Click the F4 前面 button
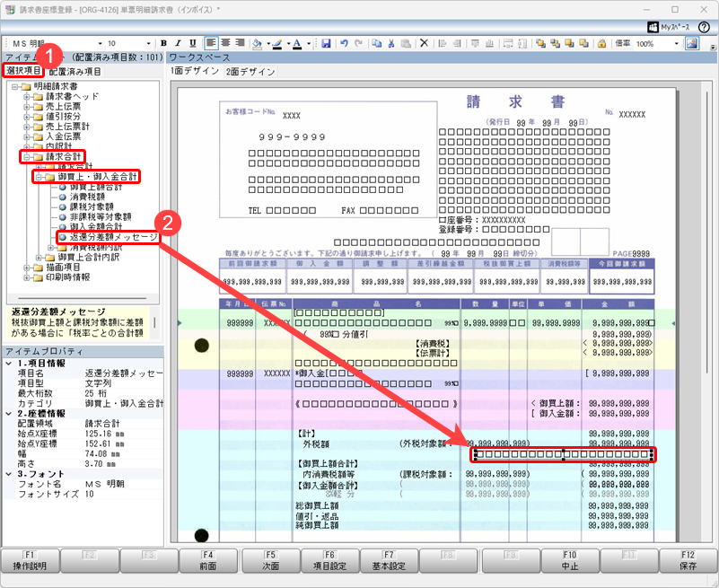This screenshot has height=588, width=719. coord(208,560)
